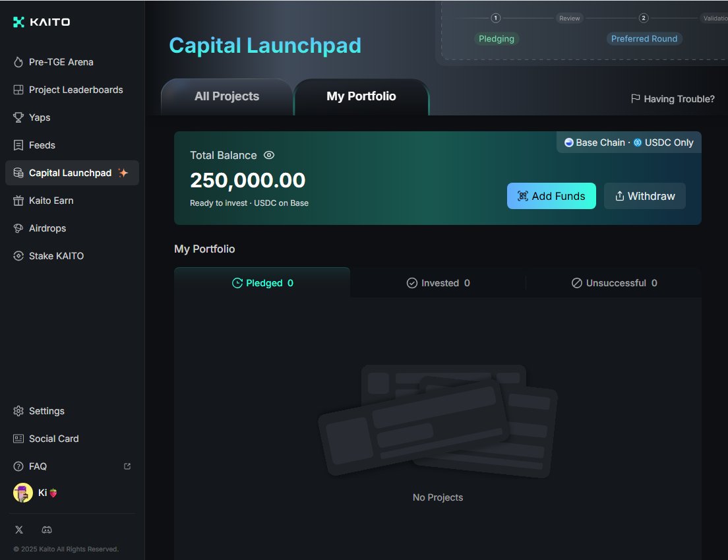
Task: Click step 1 circle in progress tracker
Action: (495, 18)
